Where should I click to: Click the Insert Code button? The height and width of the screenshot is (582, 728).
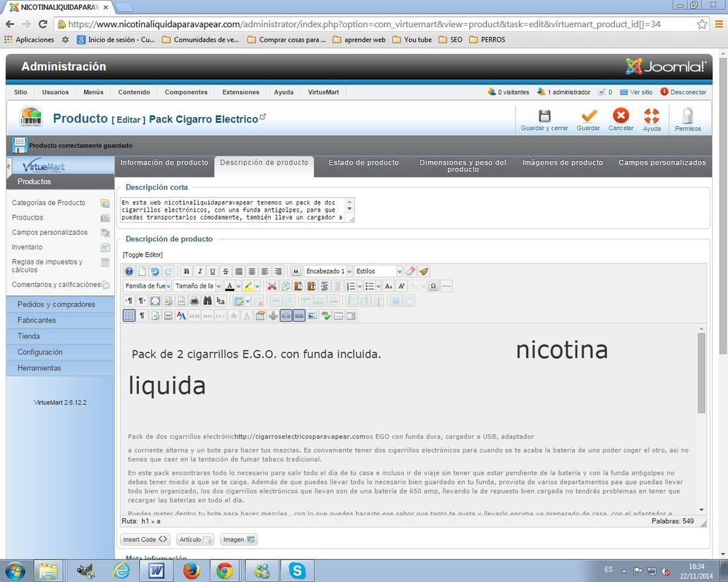coord(145,539)
